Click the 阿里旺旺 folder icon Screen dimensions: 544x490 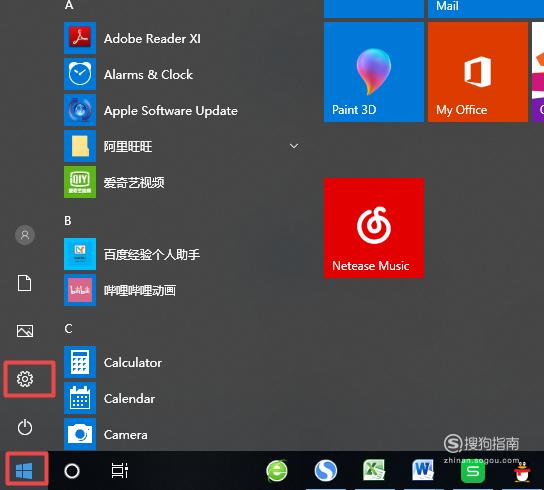point(80,146)
